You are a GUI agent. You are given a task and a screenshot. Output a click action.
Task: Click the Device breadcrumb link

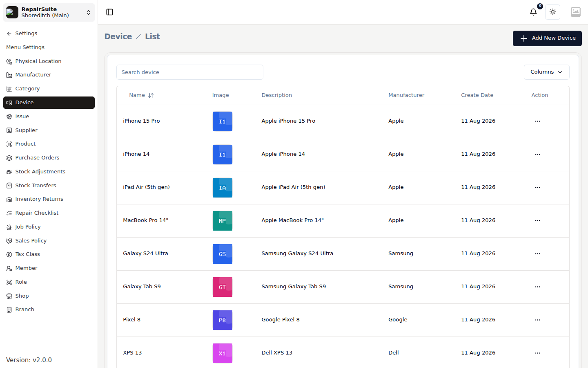[x=118, y=36]
